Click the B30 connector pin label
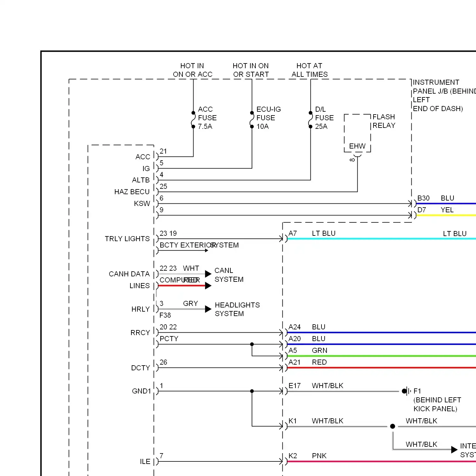The height and width of the screenshot is (476, 476). (x=423, y=198)
